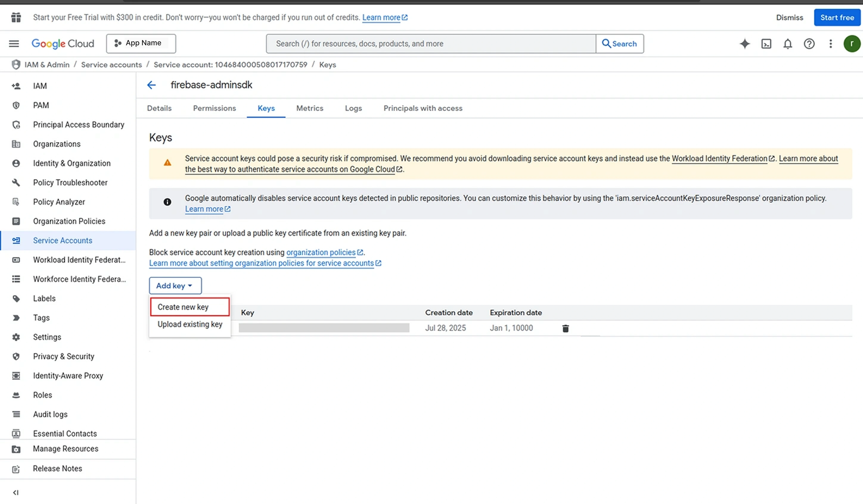Viewport: 863px width, 504px height.
Task: Click the Manage Resources folder icon
Action: 16,449
